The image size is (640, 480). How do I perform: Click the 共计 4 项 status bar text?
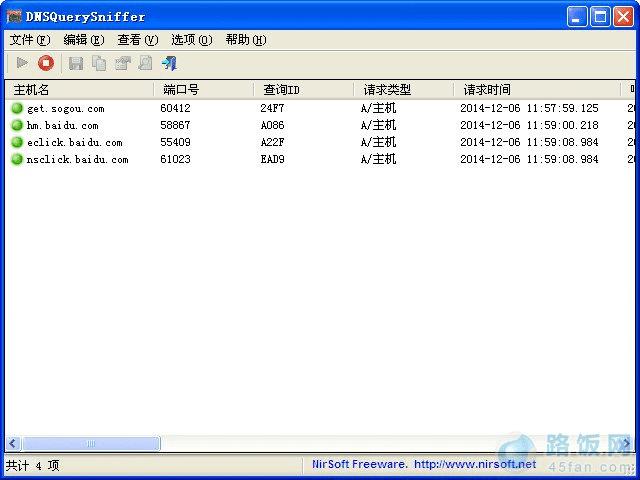(x=32, y=465)
